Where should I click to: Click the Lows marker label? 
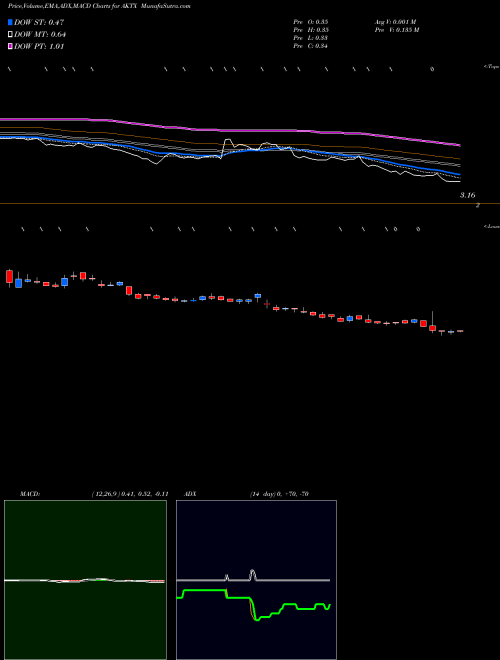491,226
